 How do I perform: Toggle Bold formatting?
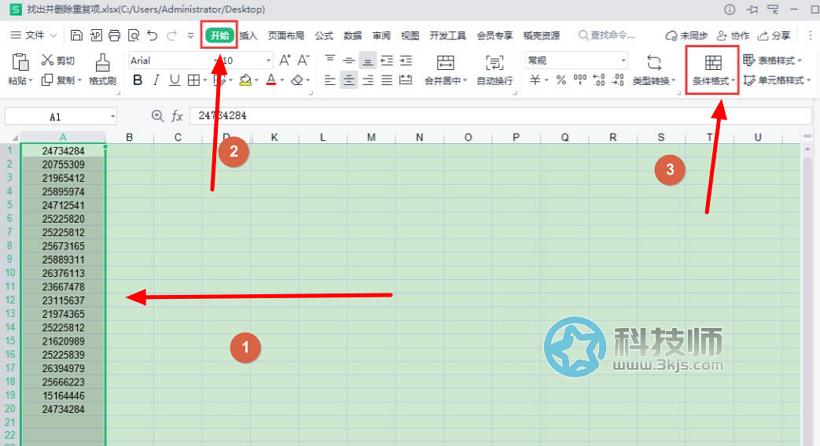[138, 80]
